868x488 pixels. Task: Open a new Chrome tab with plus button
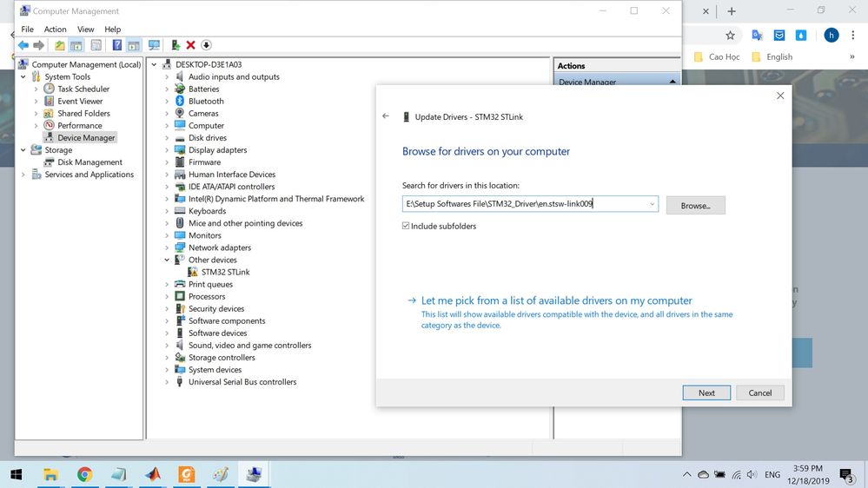732,11
